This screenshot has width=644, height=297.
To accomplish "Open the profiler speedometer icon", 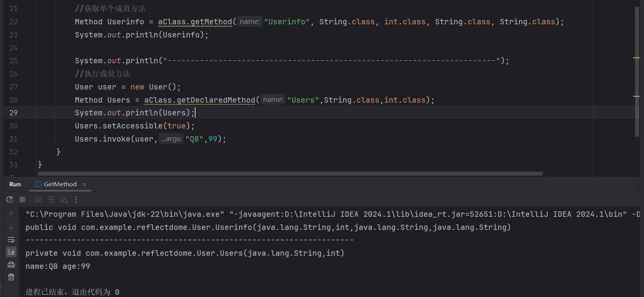I will [x=64, y=199].
